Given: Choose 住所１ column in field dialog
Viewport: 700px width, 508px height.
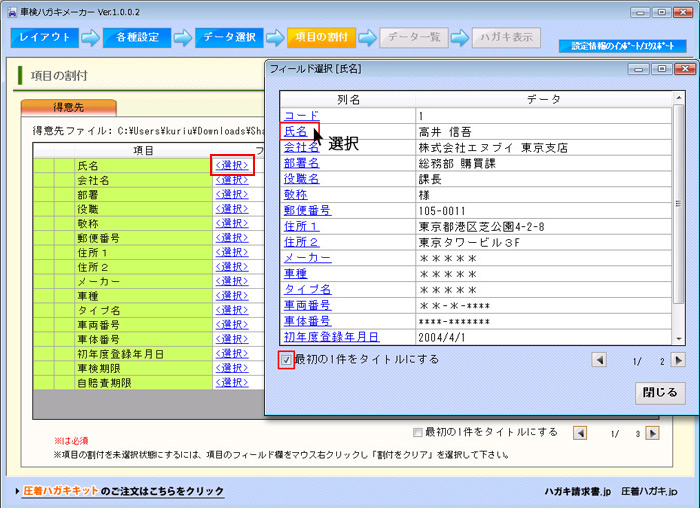Looking at the screenshot, I should click(301, 226).
